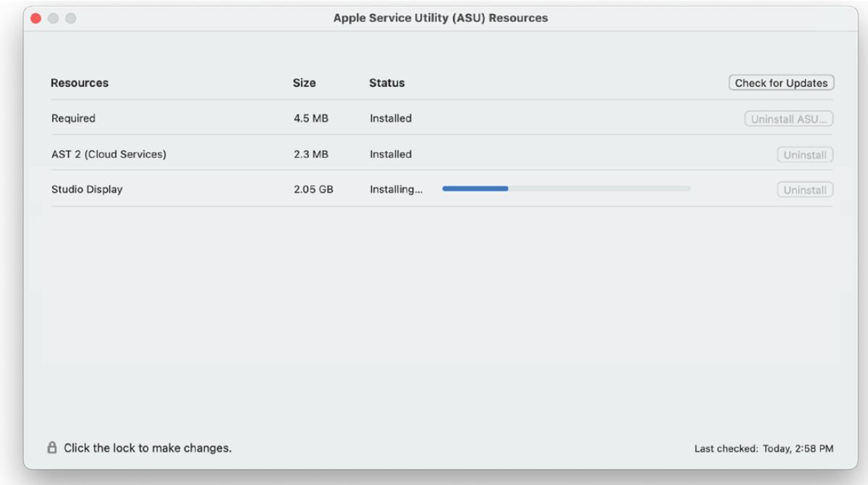Click the 2.05 GB size value
The height and width of the screenshot is (485, 868).
coord(313,189)
